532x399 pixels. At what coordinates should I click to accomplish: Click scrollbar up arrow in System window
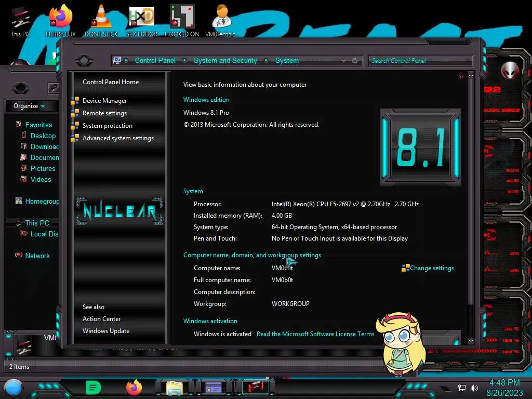click(x=471, y=75)
